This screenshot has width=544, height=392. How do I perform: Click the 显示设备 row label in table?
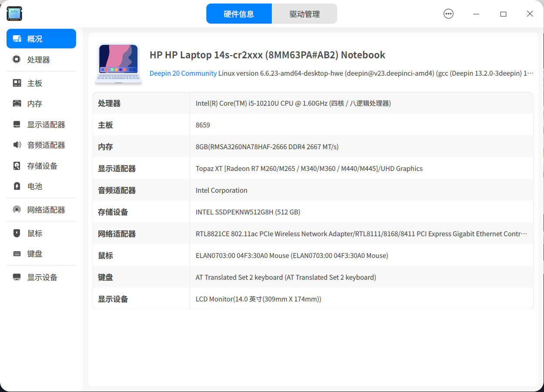[113, 299]
